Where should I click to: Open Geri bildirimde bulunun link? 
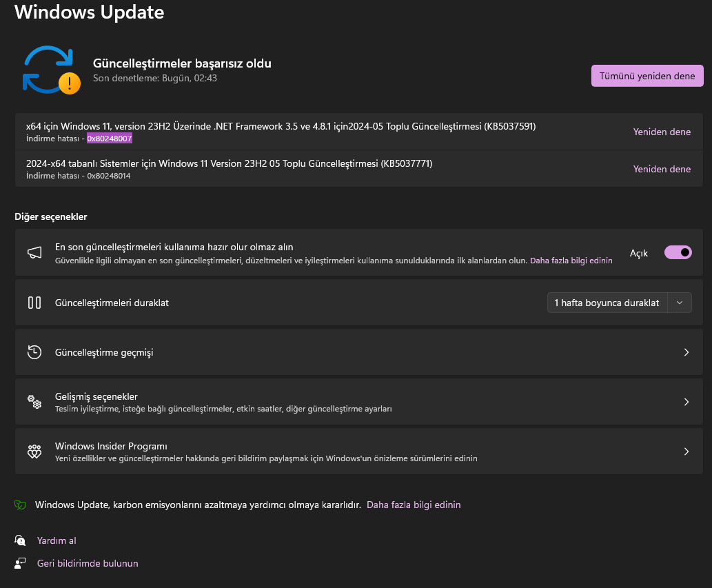tap(87, 563)
